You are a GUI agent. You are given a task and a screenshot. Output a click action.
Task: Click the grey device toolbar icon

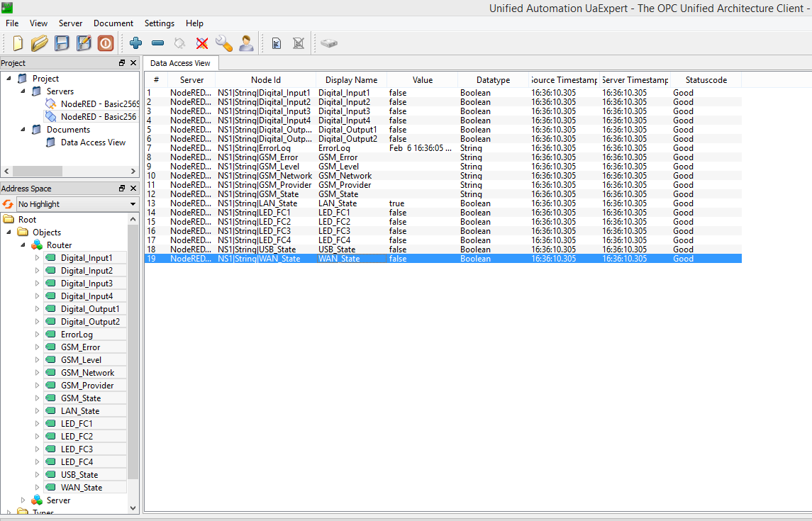pyautogui.click(x=329, y=43)
